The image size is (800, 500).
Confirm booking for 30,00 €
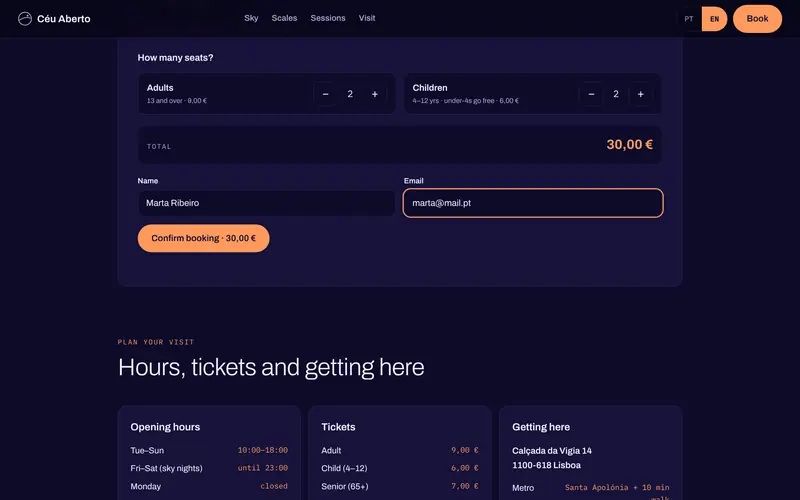(x=204, y=238)
